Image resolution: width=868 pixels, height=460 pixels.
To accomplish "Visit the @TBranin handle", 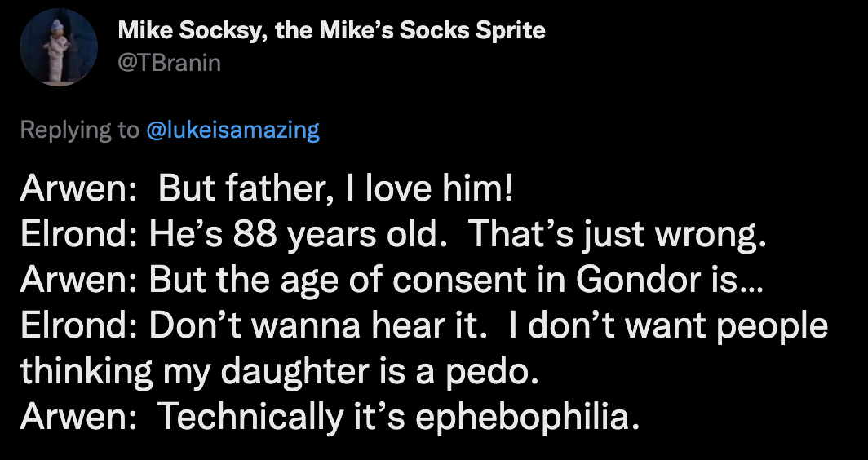I will [170, 63].
